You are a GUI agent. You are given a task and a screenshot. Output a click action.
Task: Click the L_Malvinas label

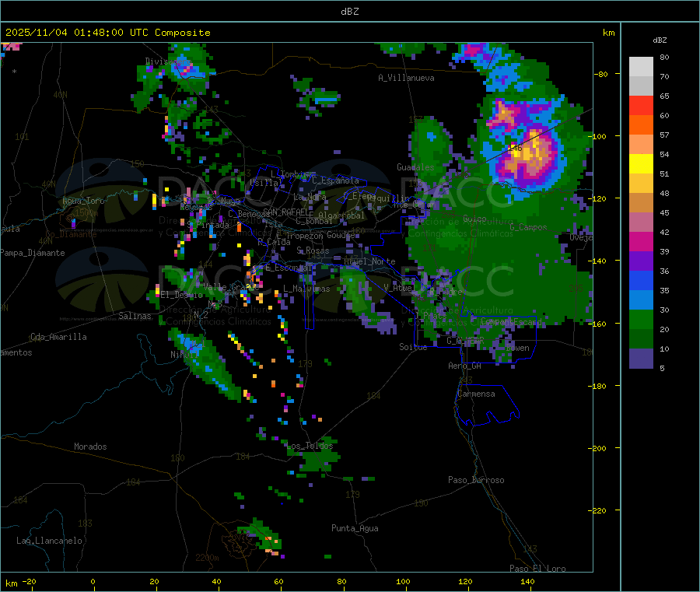coord(306,289)
